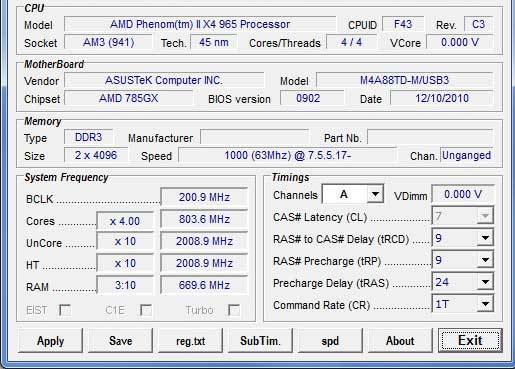Select the memory Type value DDR3

tap(88, 137)
